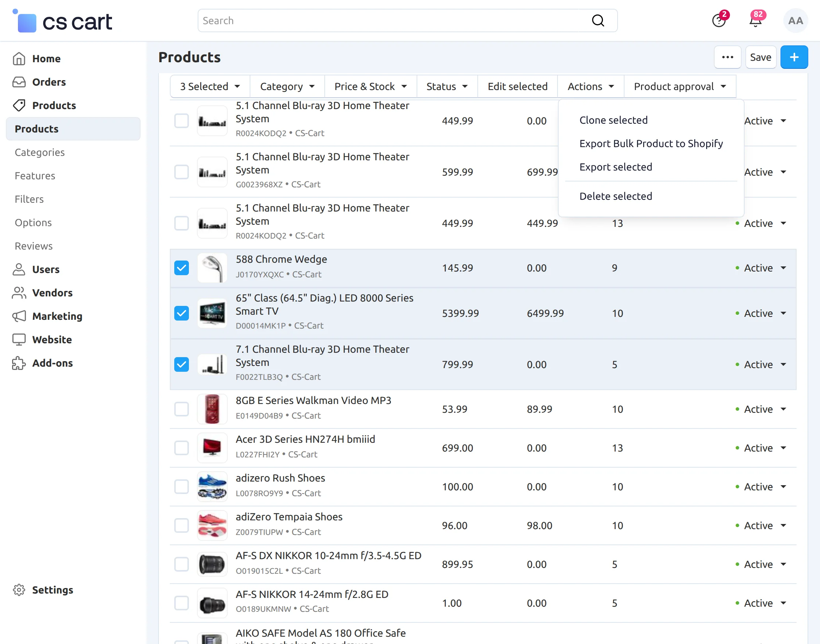Uncheck the 588 Chrome Wedge product

pyautogui.click(x=182, y=268)
